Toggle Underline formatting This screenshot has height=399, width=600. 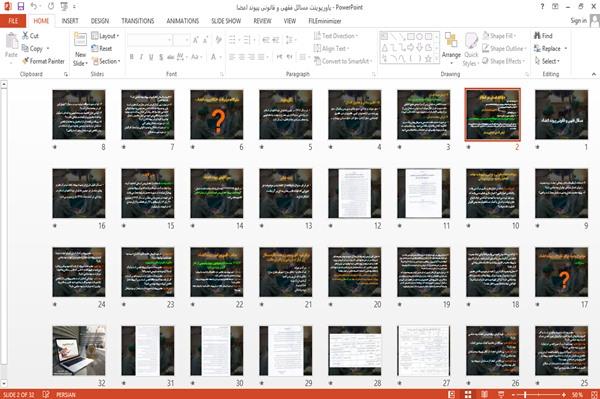[151, 57]
